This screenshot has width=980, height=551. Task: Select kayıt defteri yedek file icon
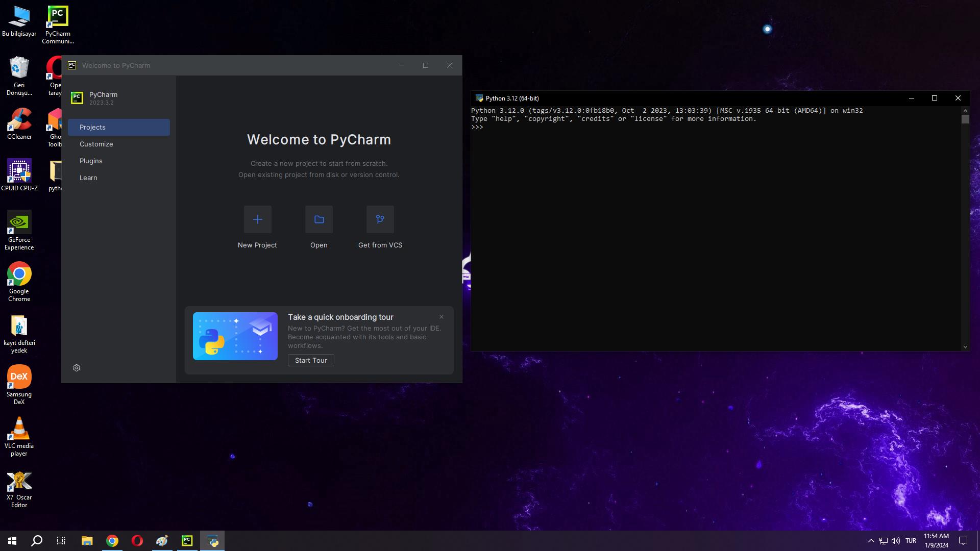[19, 334]
